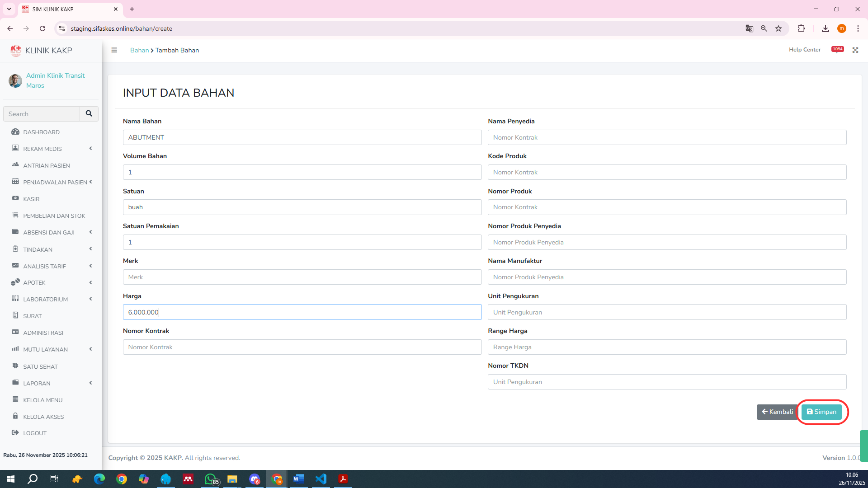Open Visual Studio Code from taskbar
The height and width of the screenshot is (488, 868).
click(321, 479)
